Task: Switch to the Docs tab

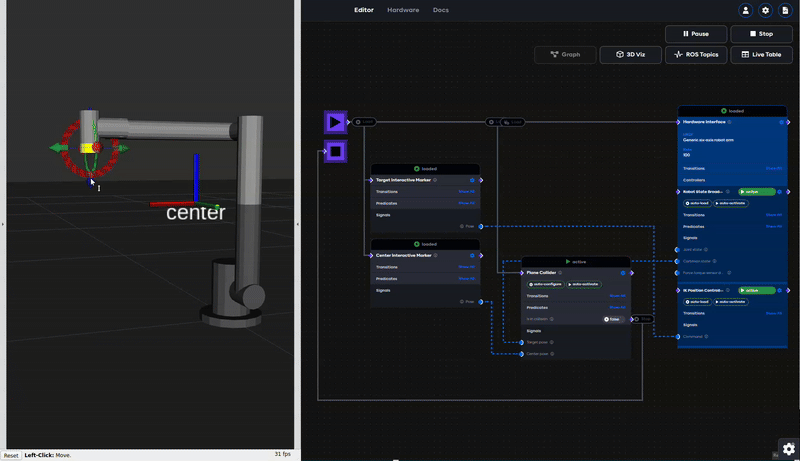Action: coord(441,10)
